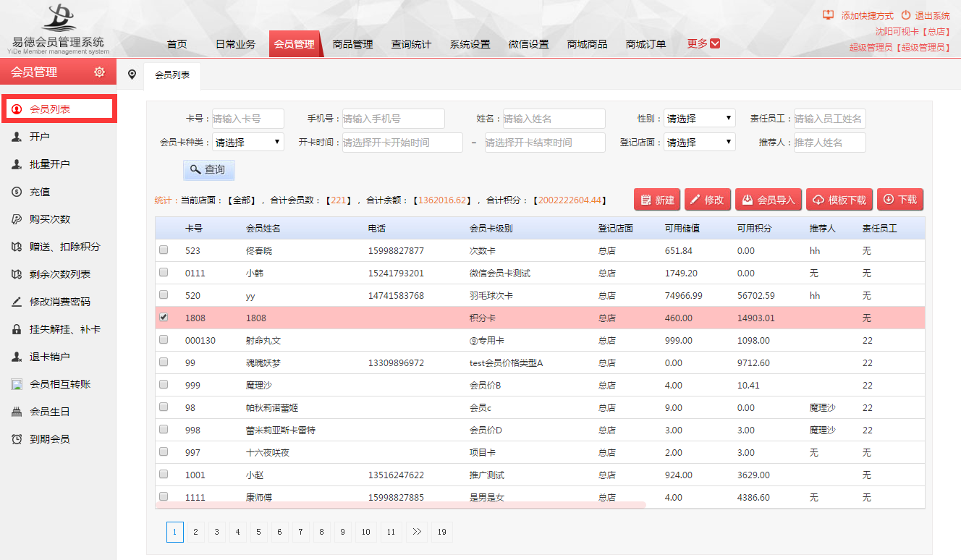
Task: Open 商城商品 in top navigation
Action: tap(587, 44)
